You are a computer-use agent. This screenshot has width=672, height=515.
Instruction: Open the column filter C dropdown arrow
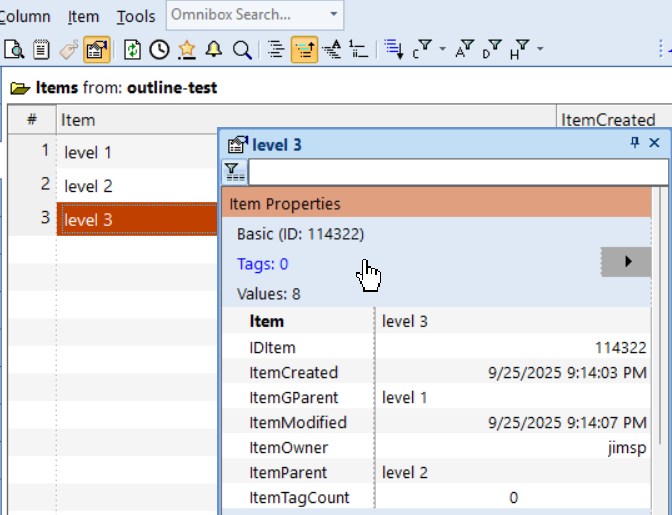443,49
